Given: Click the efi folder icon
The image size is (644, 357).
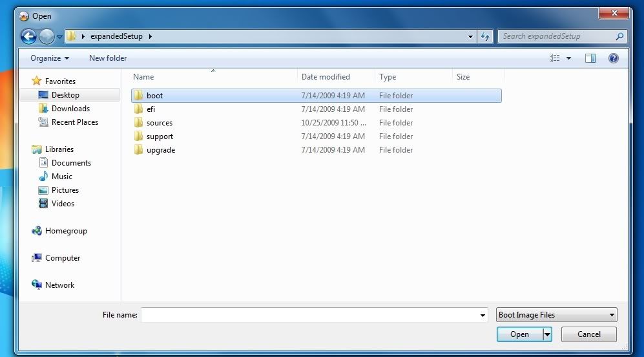Looking at the screenshot, I should [x=138, y=109].
